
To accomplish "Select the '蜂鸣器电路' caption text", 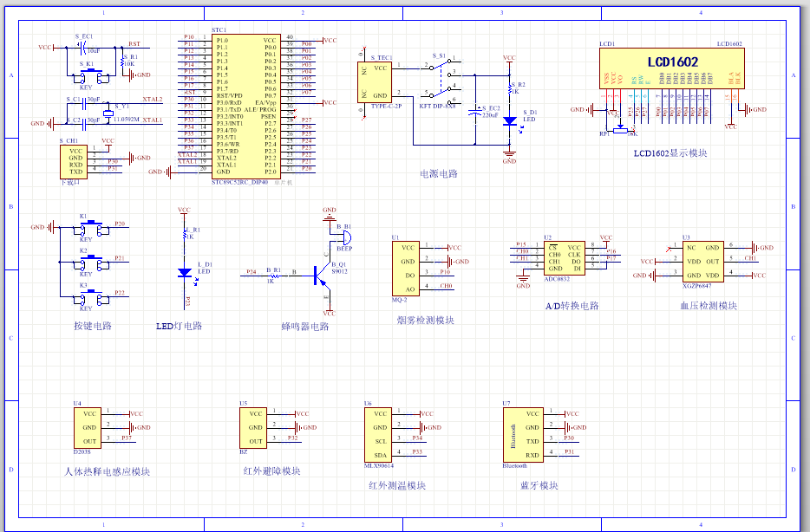I will pyautogui.click(x=304, y=327).
